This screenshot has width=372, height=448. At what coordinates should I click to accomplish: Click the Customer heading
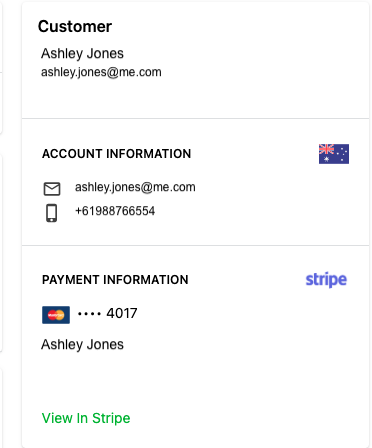pos(75,26)
